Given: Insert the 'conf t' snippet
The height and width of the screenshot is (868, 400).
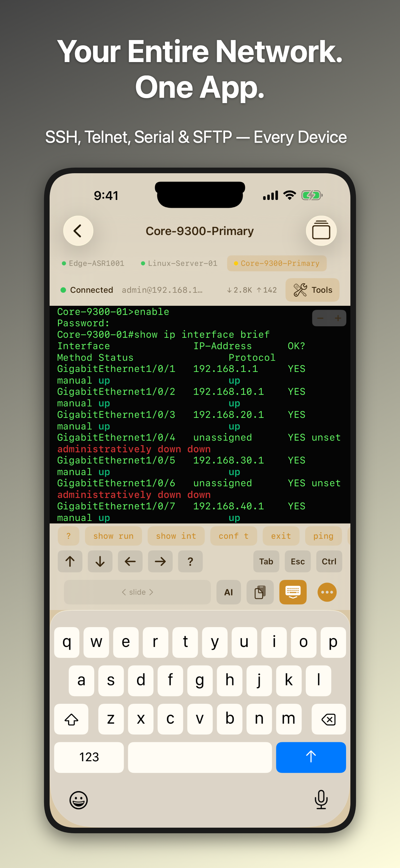Looking at the screenshot, I should coord(233,536).
